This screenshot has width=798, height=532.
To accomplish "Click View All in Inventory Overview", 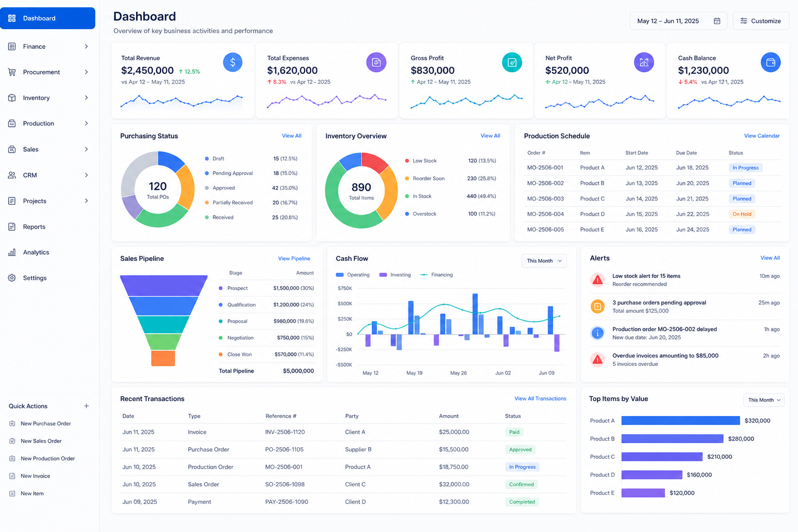I will coord(490,136).
